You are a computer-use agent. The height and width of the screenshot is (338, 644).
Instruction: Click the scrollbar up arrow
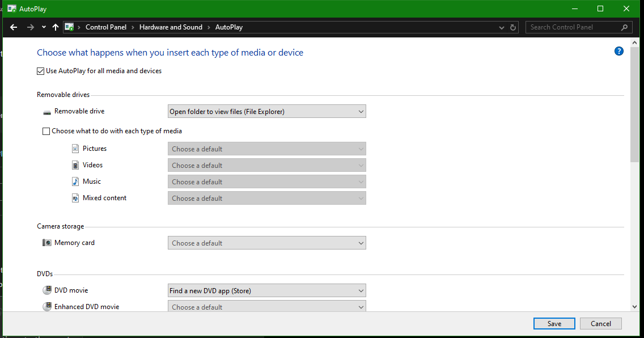(634, 43)
